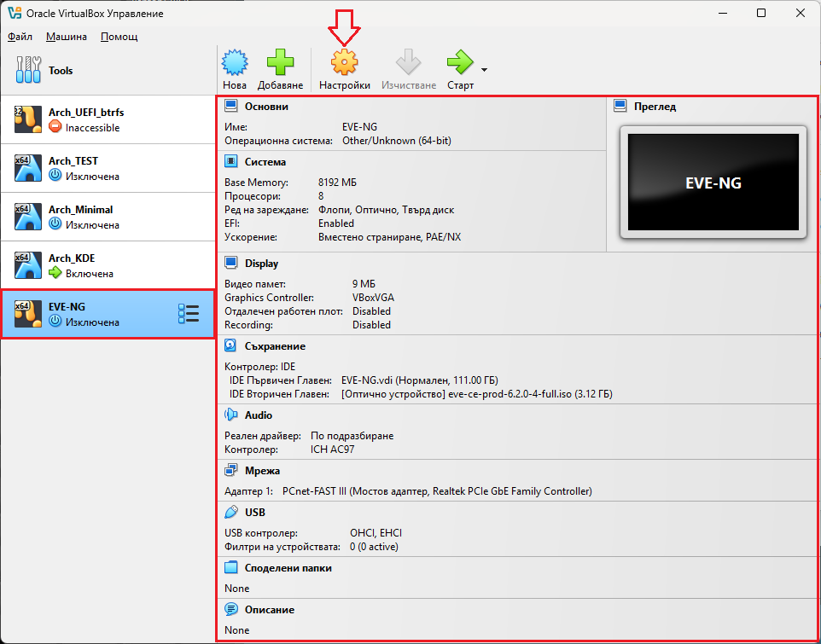Click the Audio section heading
Viewport: 821px width, 644px height.
click(259, 415)
